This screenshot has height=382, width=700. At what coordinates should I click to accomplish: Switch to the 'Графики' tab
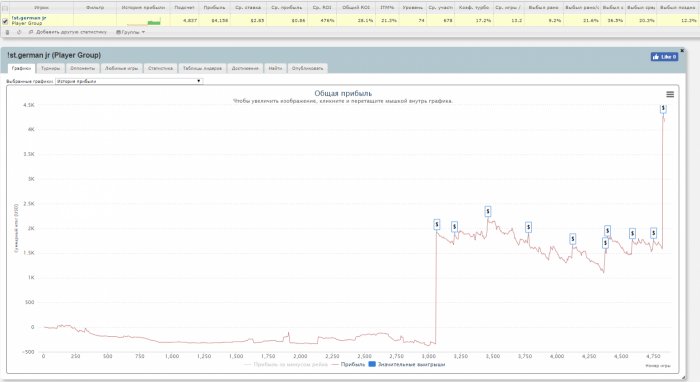[x=21, y=68]
